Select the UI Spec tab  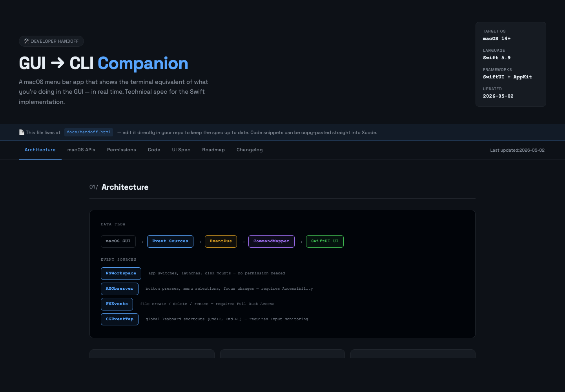click(181, 150)
